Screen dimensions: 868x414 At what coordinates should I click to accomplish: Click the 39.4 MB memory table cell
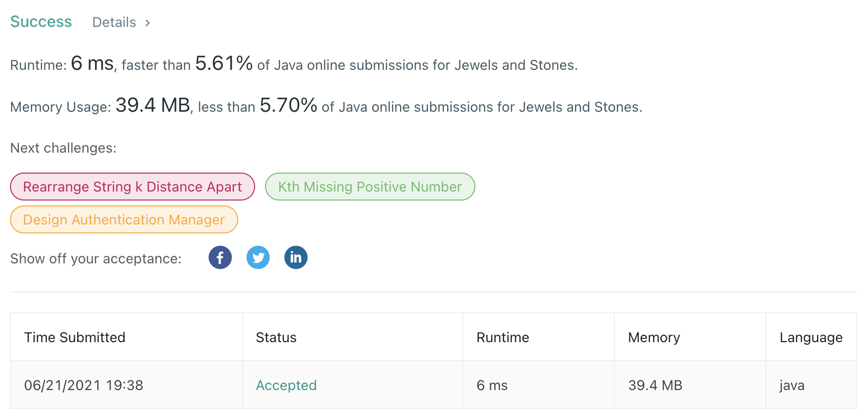coord(655,385)
